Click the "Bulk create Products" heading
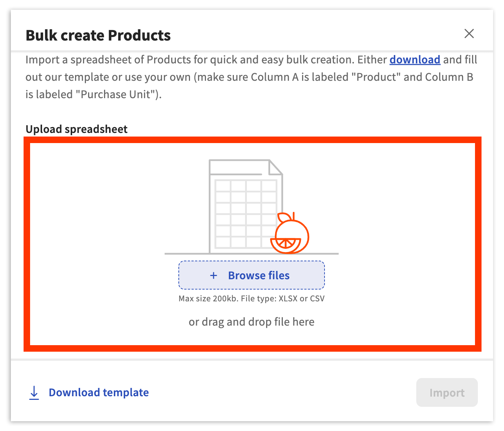 (98, 35)
